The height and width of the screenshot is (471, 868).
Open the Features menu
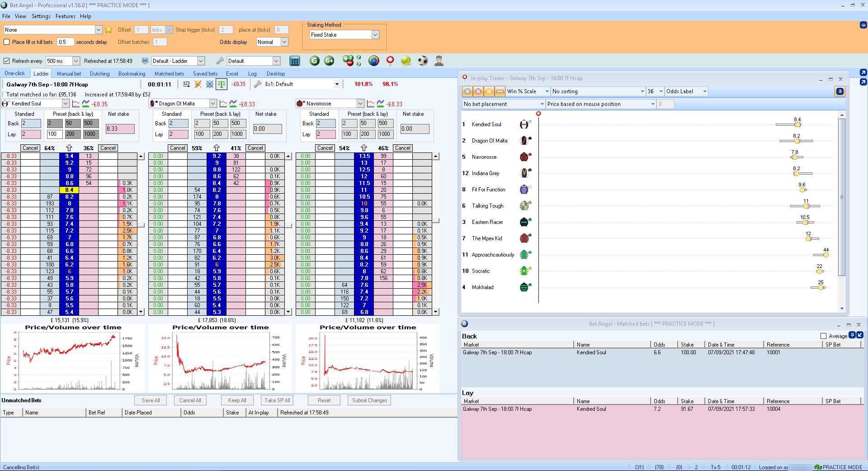pyautogui.click(x=66, y=16)
